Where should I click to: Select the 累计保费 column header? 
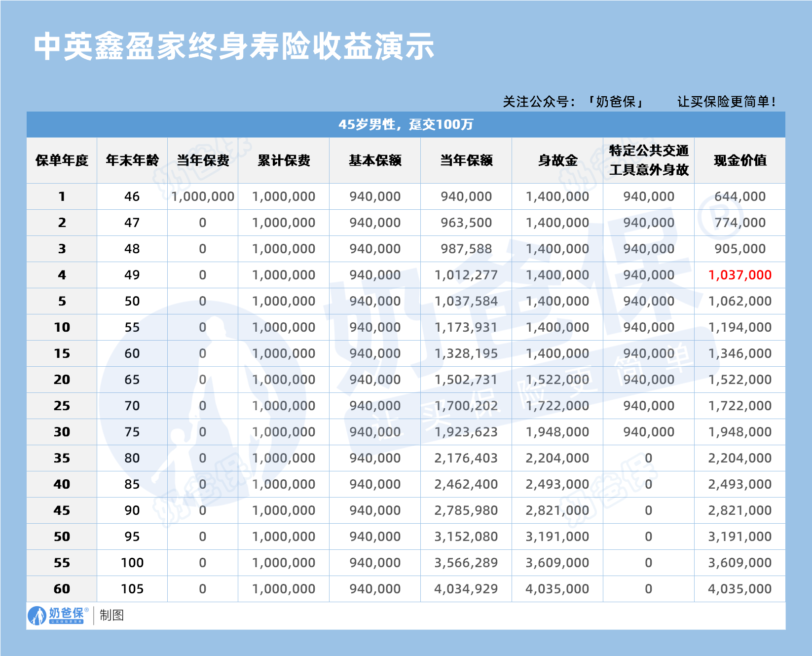click(x=284, y=160)
